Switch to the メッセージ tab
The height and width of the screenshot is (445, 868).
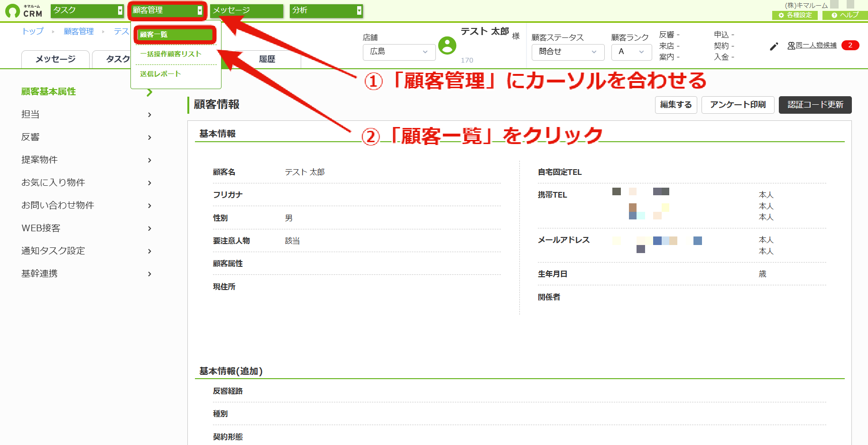55,59
